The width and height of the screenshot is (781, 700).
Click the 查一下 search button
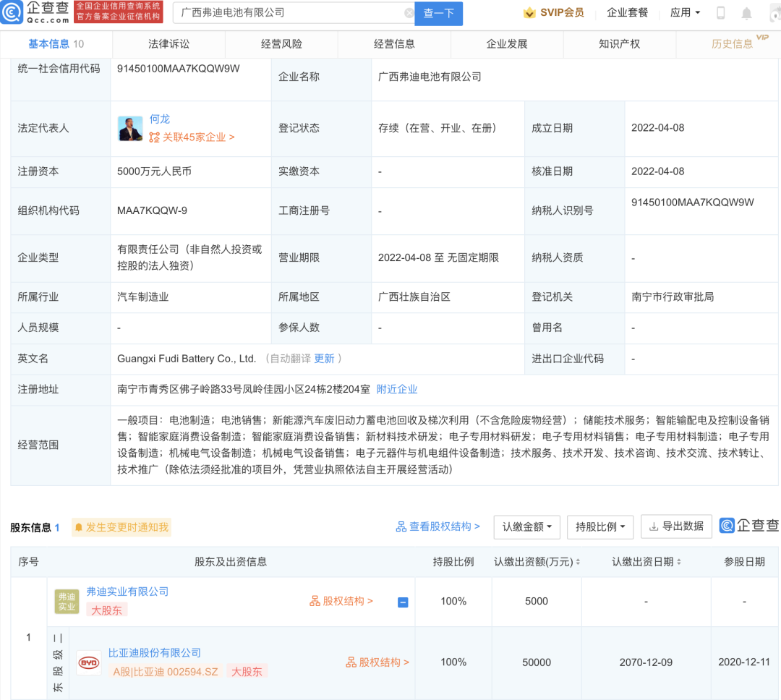[x=438, y=14]
